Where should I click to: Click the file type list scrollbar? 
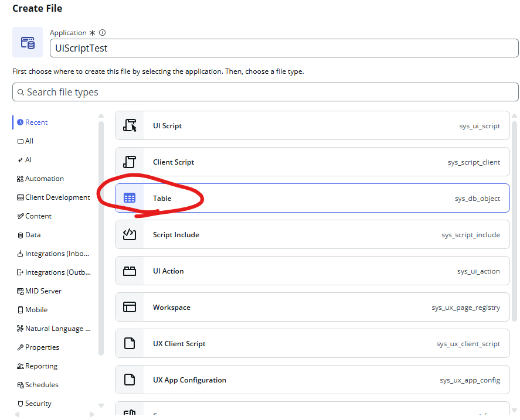514,221
